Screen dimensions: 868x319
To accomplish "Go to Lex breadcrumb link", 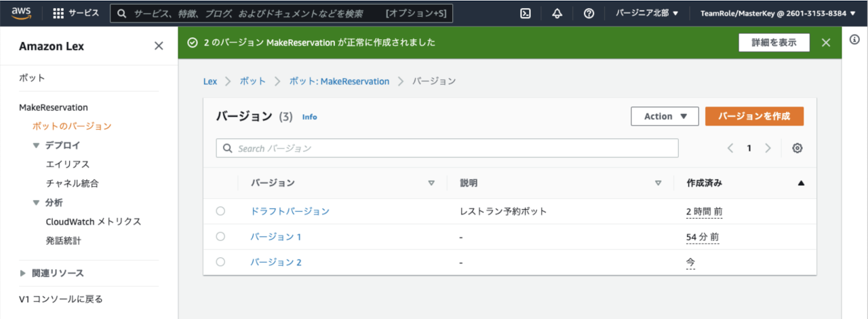I will (x=210, y=81).
